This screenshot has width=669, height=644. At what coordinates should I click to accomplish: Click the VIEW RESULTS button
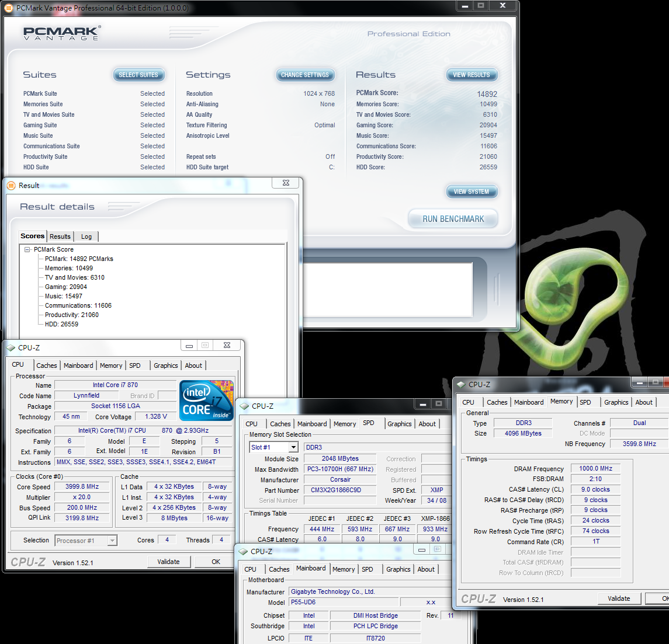[472, 75]
